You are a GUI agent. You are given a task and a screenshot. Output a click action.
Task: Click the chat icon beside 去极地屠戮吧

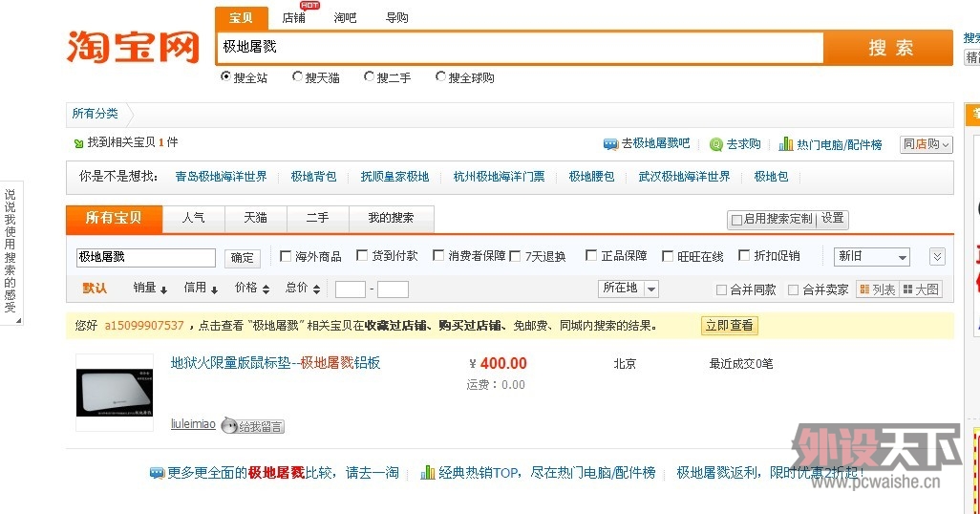click(x=610, y=144)
